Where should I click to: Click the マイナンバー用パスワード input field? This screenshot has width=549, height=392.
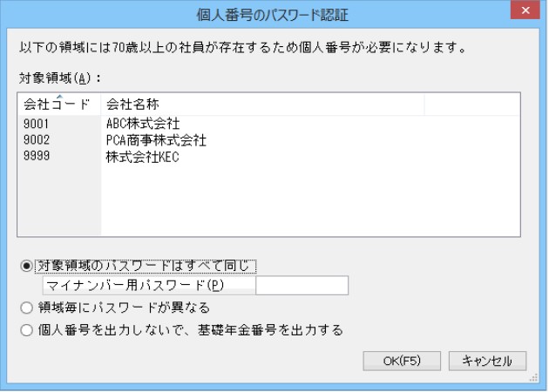pyautogui.click(x=302, y=286)
